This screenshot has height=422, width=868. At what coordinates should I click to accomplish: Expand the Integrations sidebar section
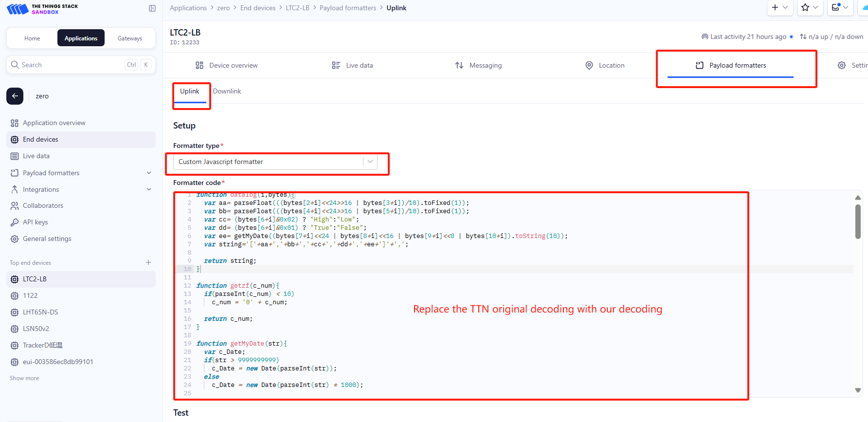[x=149, y=189]
